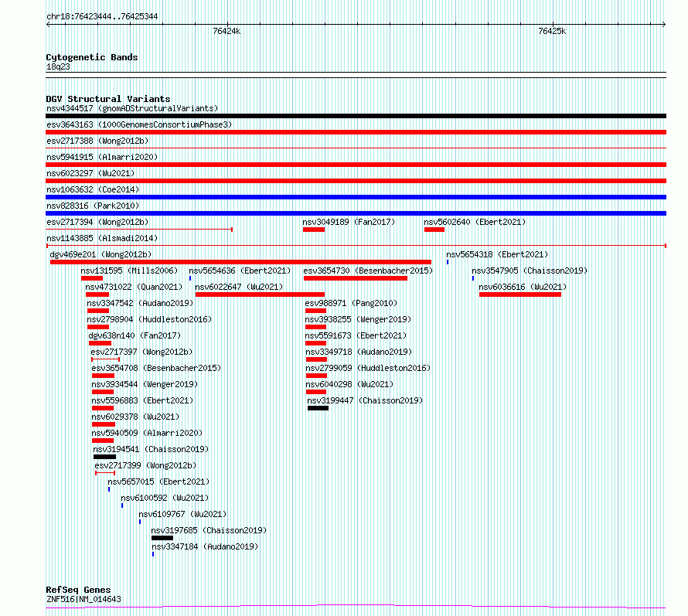Image resolution: width=688 pixels, height=616 pixels.
Task: Click nsv3194541 (Chaisson2019) label
Action: click(x=151, y=449)
